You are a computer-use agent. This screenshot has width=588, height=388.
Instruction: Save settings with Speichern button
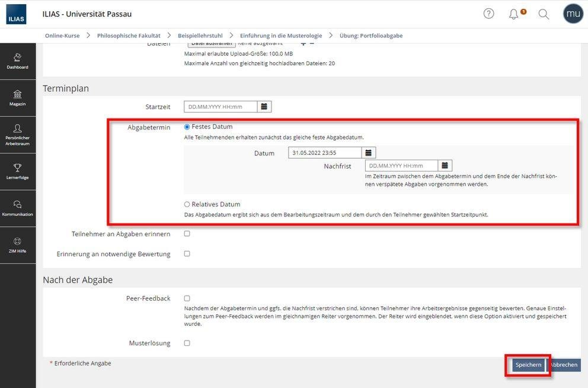tap(528, 365)
